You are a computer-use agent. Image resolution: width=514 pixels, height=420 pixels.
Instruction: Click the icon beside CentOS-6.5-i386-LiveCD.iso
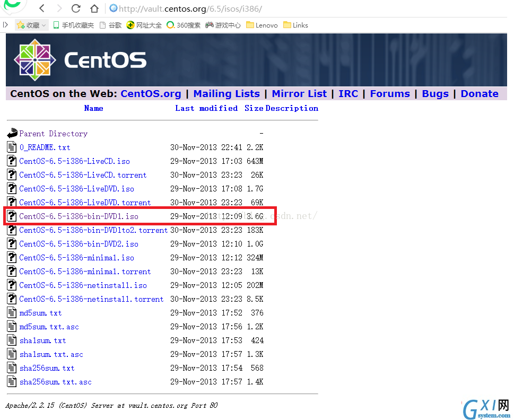click(x=12, y=161)
